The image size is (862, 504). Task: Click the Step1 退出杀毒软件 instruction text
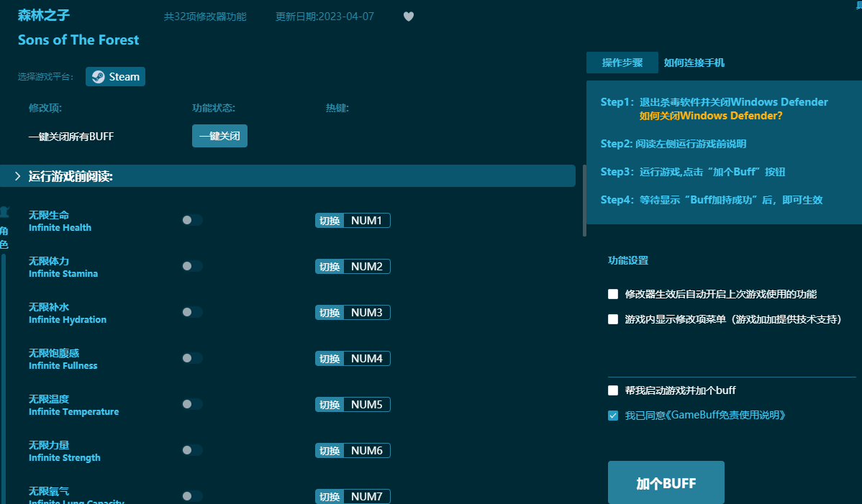click(x=714, y=102)
